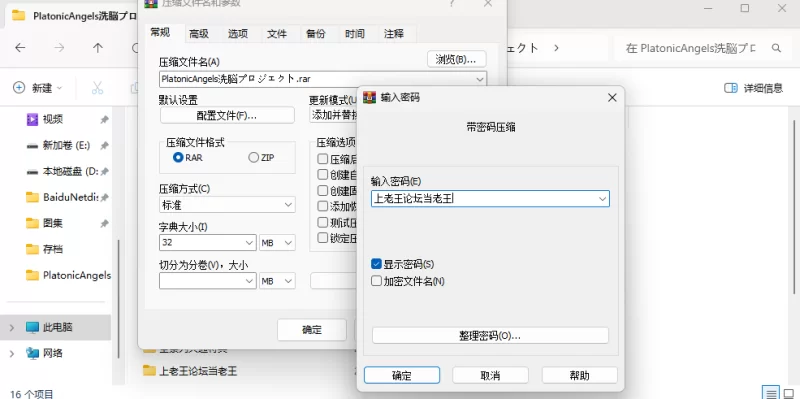
Task: Click the 配置文件(F)... button
Action: tap(227, 115)
